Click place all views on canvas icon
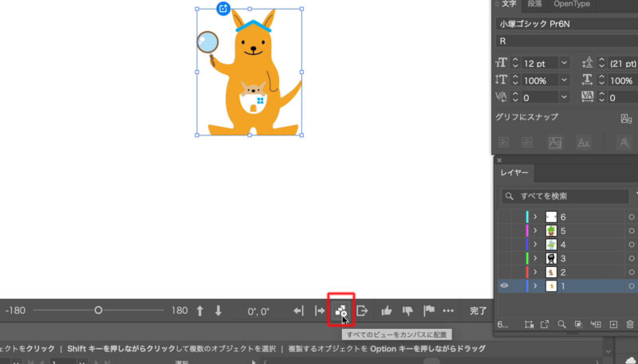 click(341, 311)
